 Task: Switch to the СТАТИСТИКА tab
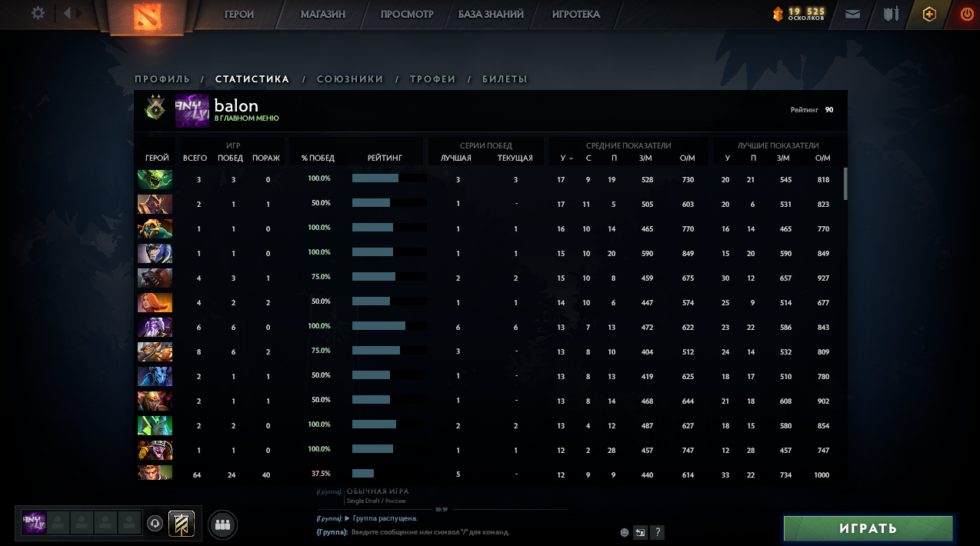[252, 79]
